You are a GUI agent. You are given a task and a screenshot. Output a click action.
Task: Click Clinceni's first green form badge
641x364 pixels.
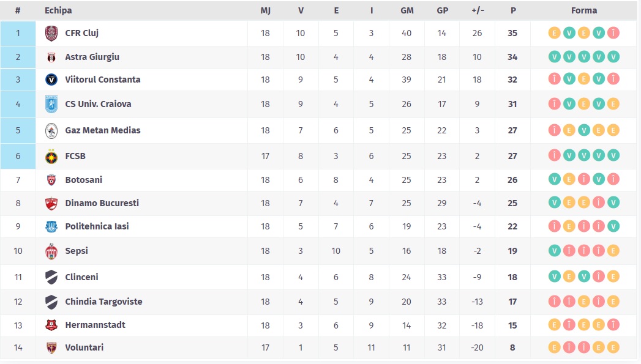(x=554, y=277)
